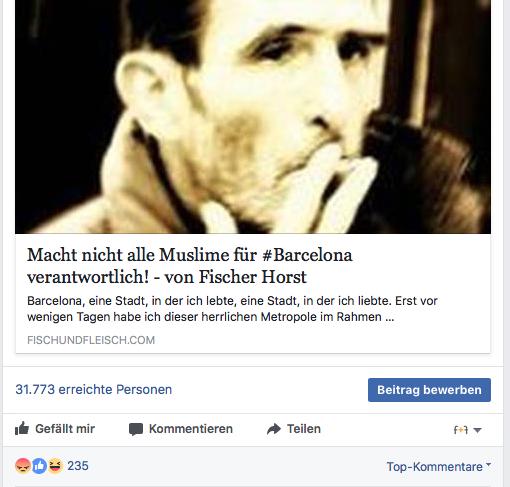This screenshot has width=510, height=487.
Task: Click the blue like reaction icon
Action: 39,466
